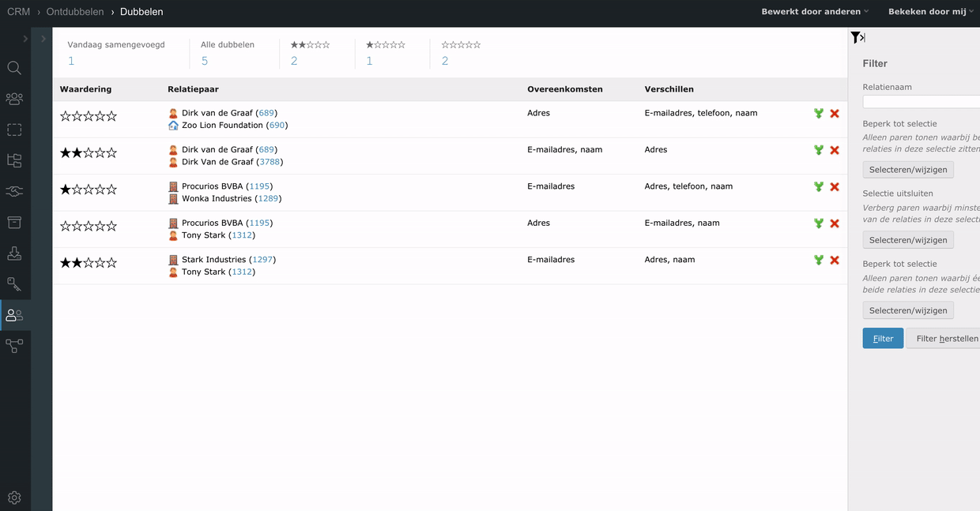
Task: Click the Relatienaam text field
Action: click(x=921, y=102)
